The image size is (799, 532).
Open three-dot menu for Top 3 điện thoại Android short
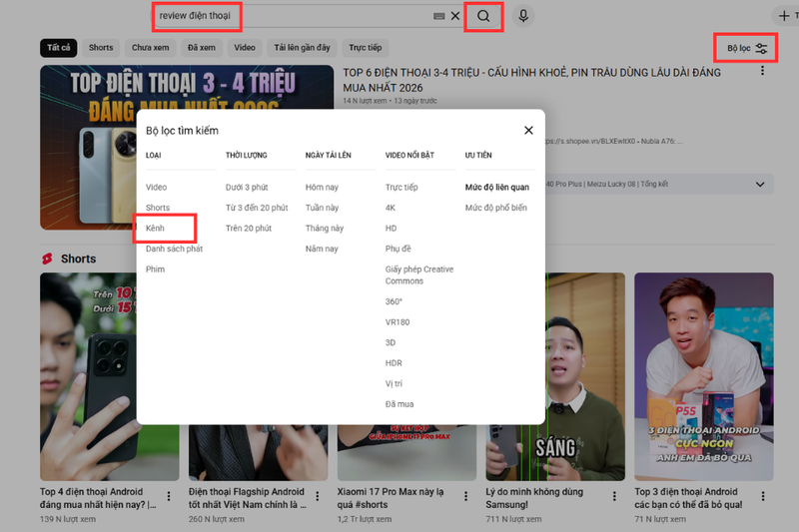pyautogui.click(x=763, y=496)
